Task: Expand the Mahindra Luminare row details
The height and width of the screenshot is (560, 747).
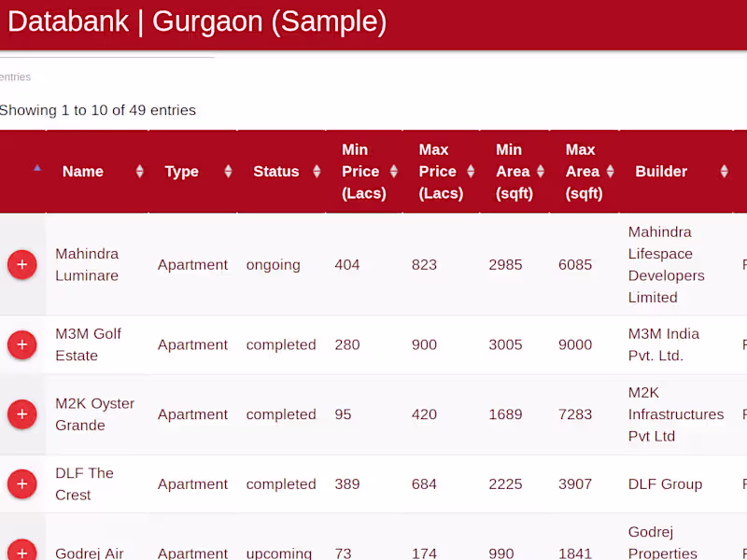Action: (x=21, y=264)
